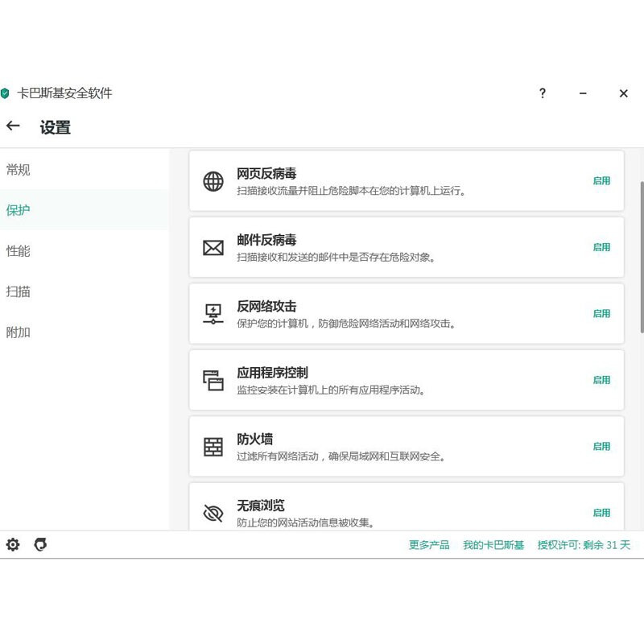Toggle 启用 status for 防火墙
The height and width of the screenshot is (644, 644).
601,447
